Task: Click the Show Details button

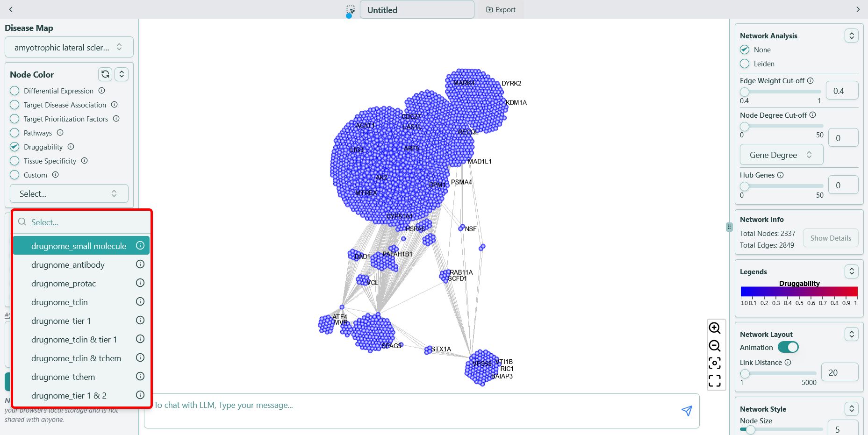Action: pyautogui.click(x=830, y=238)
